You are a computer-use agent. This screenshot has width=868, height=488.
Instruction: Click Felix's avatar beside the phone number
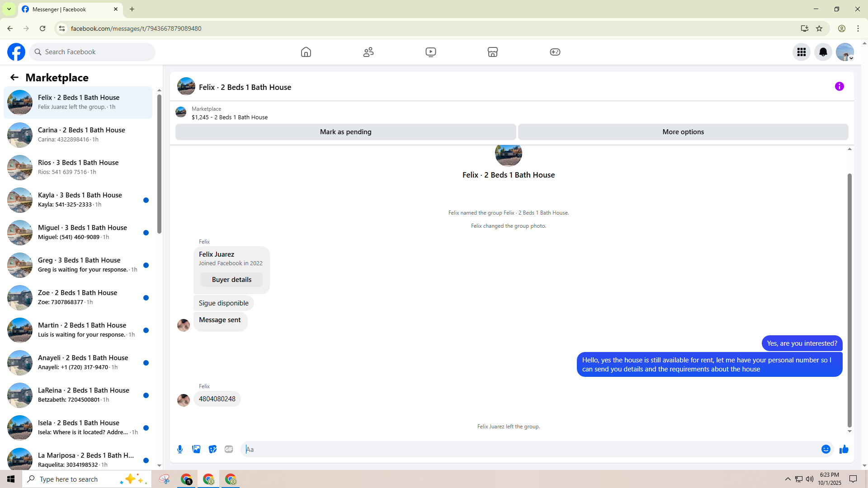184,400
